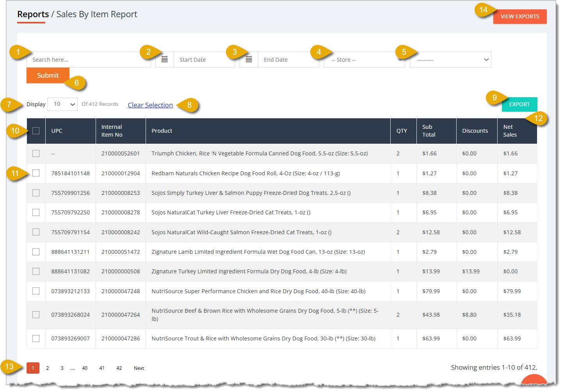Click the View Exports button
Image resolution: width=562 pixels, height=392 pixels.
[x=520, y=16]
